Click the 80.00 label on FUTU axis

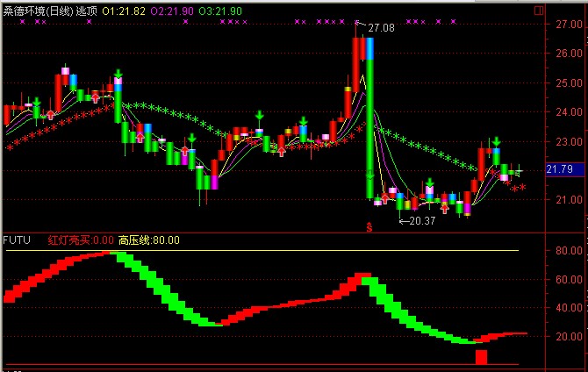(x=558, y=251)
